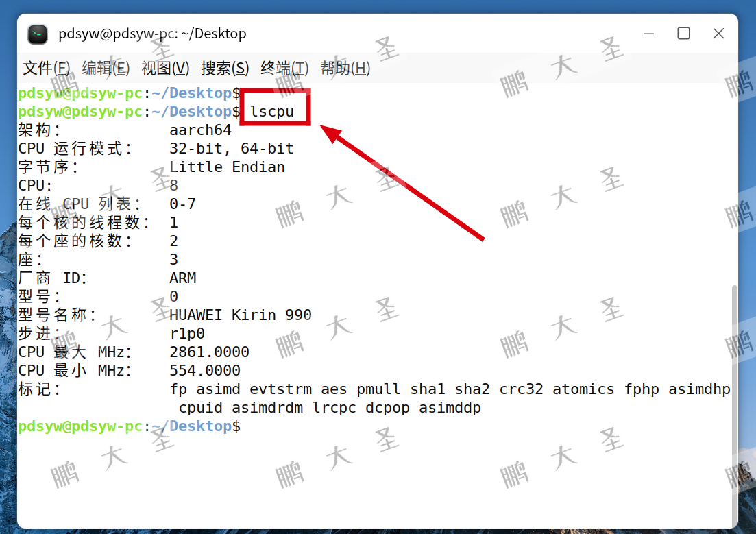Minimize the terminal window
Screen dimensions: 756x534
[x=648, y=34]
